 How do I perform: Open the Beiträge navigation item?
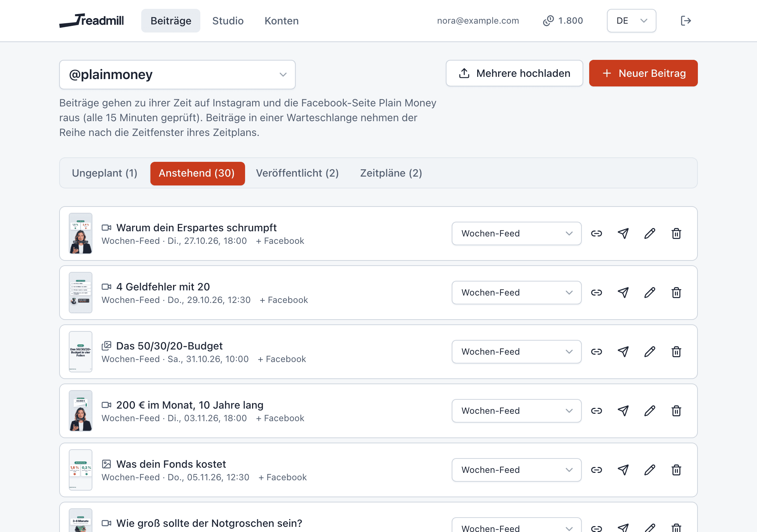coord(171,21)
